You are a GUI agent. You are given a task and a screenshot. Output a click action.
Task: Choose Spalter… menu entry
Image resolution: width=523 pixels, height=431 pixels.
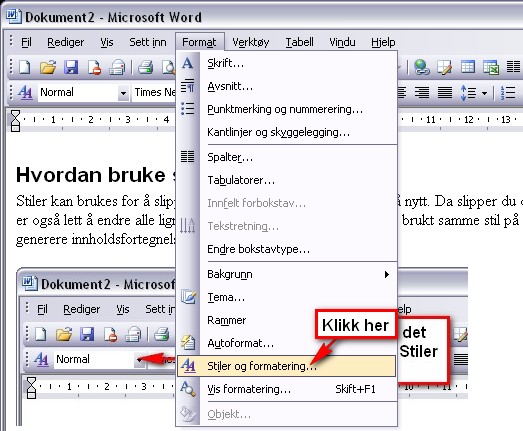tap(287, 157)
